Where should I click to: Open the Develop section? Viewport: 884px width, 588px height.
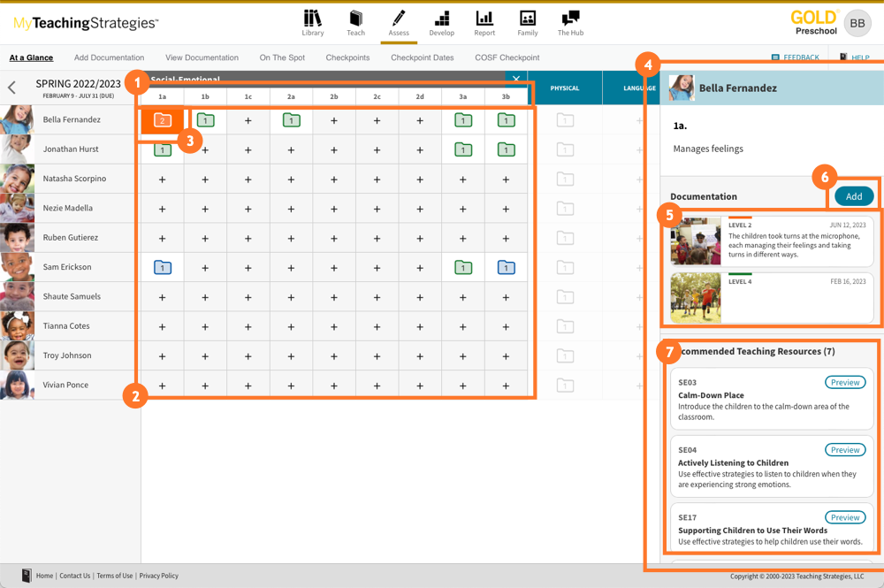(441, 23)
